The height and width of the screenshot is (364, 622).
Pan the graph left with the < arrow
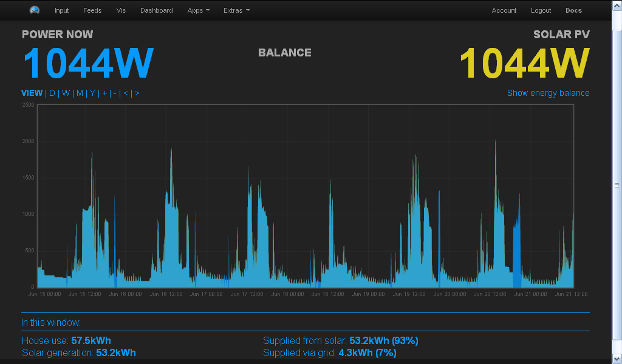[x=126, y=93]
